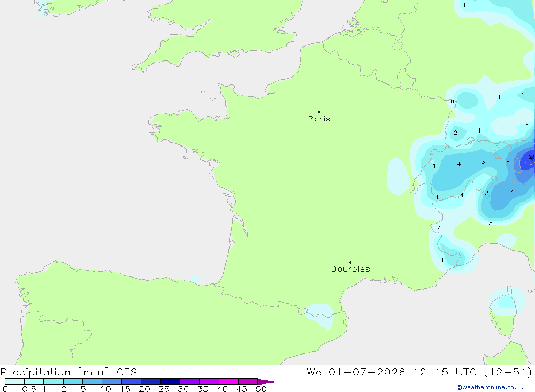Click the 45 mm magenta legend swatch

248,381
